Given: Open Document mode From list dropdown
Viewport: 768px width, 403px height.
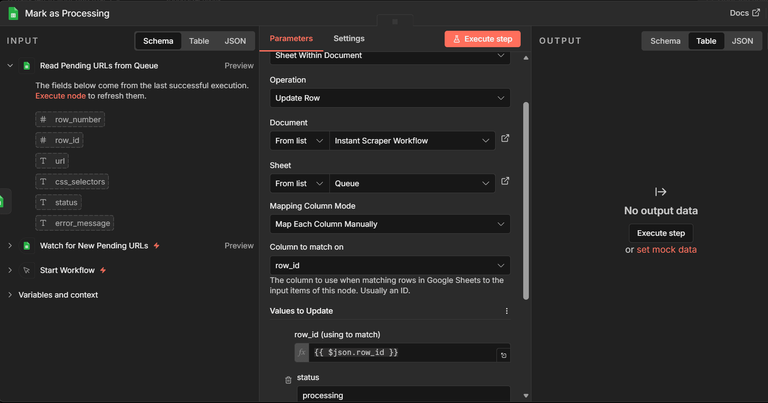Looking at the screenshot, I should 299,141.
